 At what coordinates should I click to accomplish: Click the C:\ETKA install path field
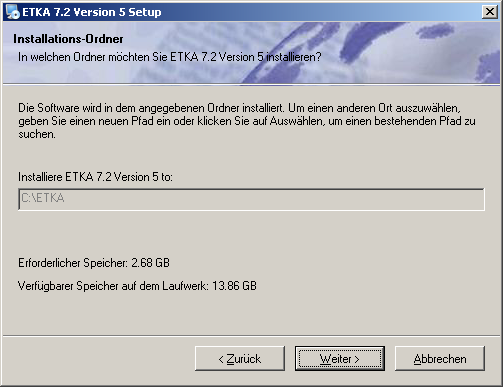tap(251, 199)
